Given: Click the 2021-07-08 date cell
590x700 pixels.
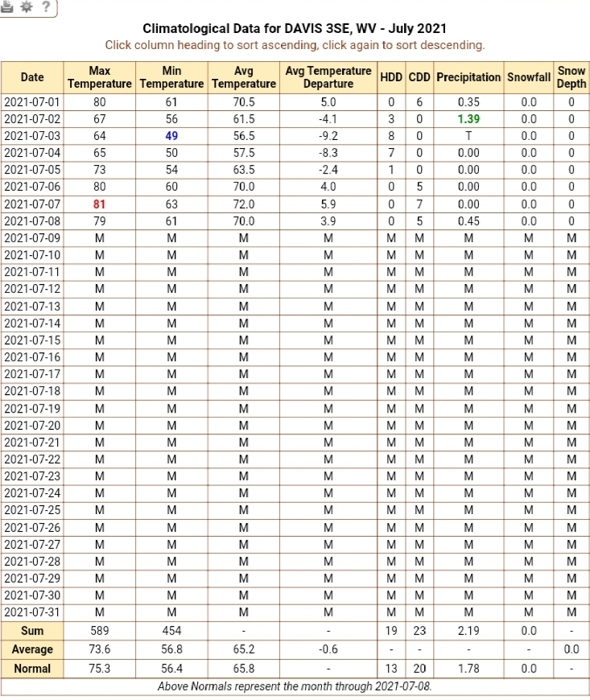Looking at the screenshot, I should tap(32, 221).
